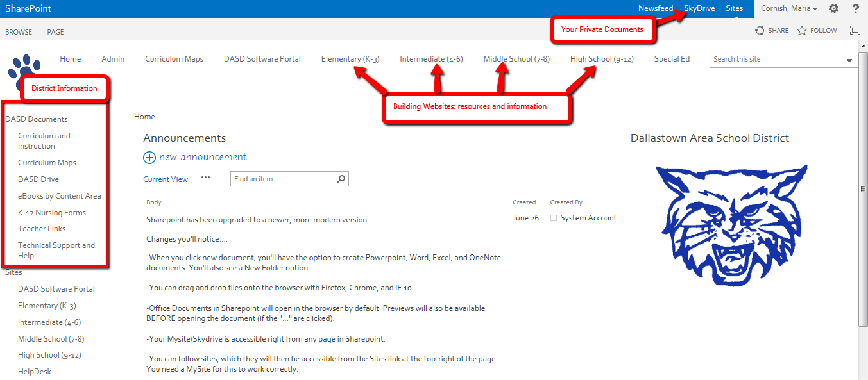Click the June 26 created date
This screenshot has width=868, height=380.
coord(525,218)
